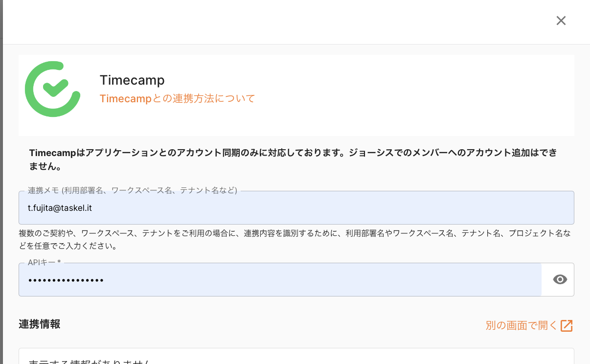The image size is (590, 364).
Task: Click the dimmed overlay strip at left edge
Action: click(x=1, y=196)
